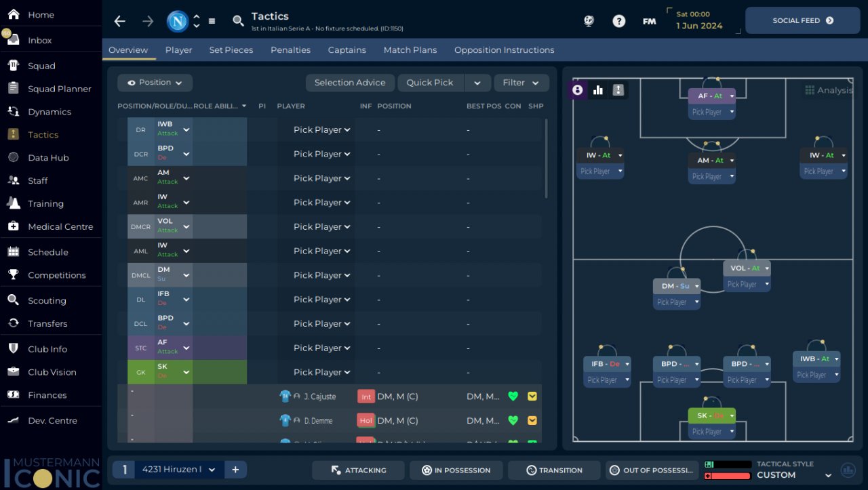
Task: Open the Training icon in the sidebar
Action: tap(13, 203)
